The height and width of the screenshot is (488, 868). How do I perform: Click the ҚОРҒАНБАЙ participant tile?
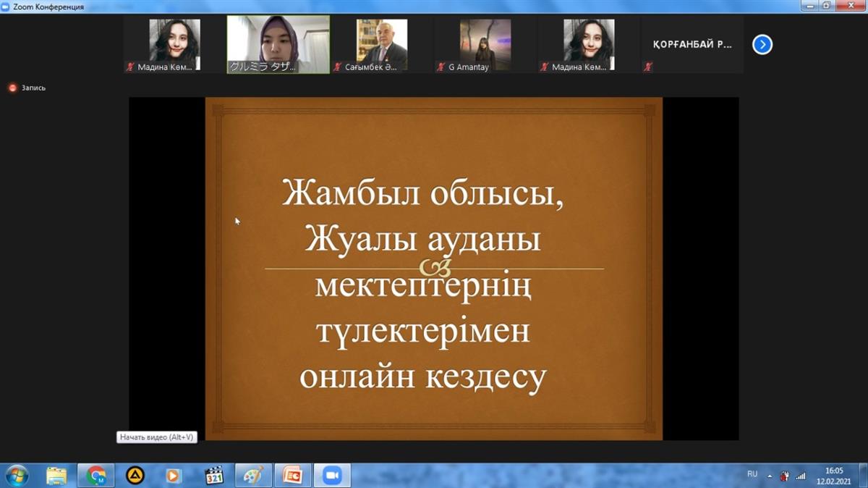(x=692, y=45)
